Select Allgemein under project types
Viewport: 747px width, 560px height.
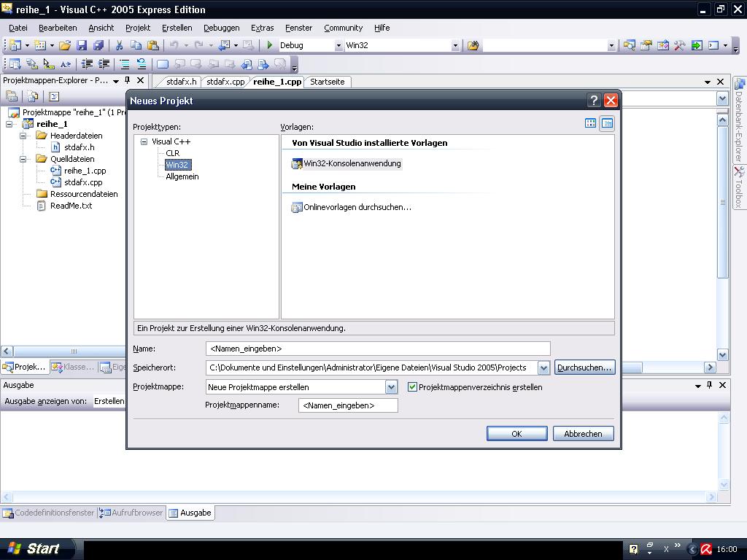(x=182, y=176)
